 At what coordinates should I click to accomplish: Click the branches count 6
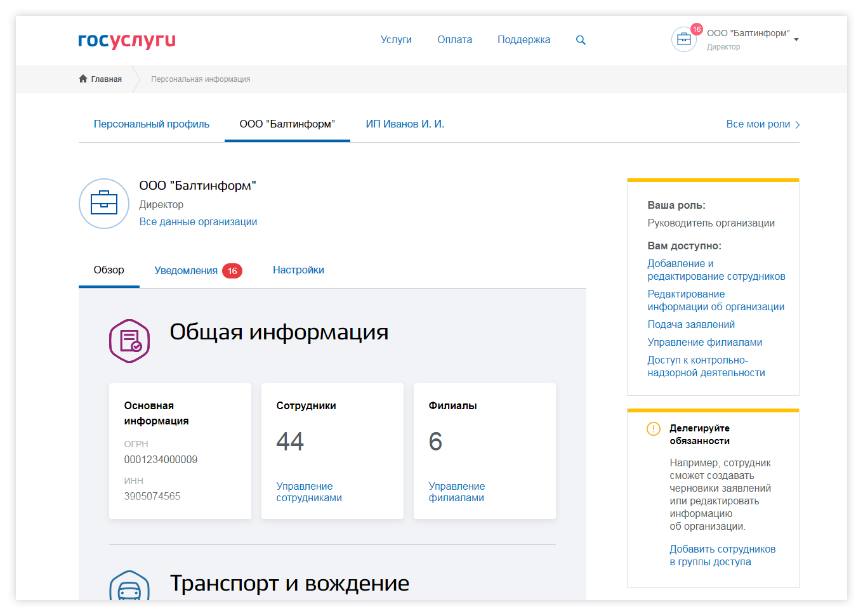coord(435,442)
